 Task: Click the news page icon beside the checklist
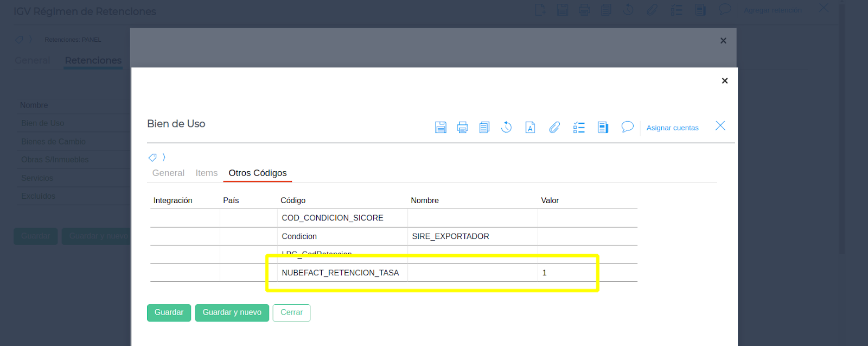[x=603, y=127]
